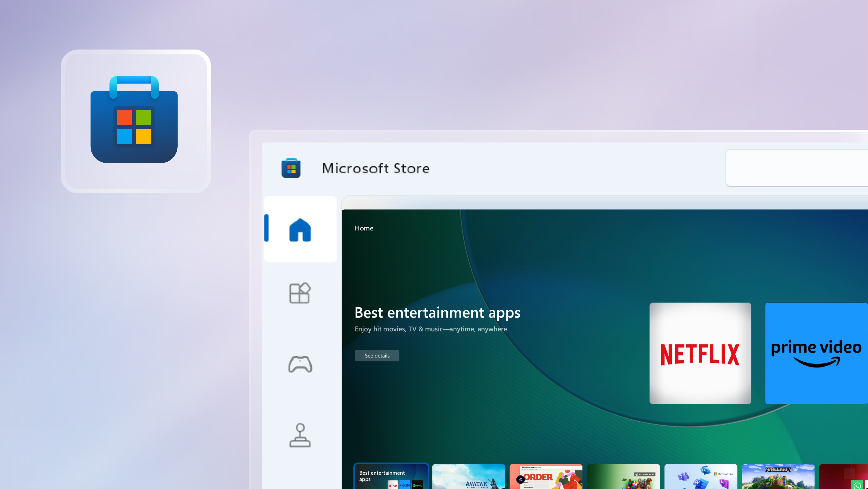
Task: Click the See details button
Action: pyautogui.click(x=377, y=355)
